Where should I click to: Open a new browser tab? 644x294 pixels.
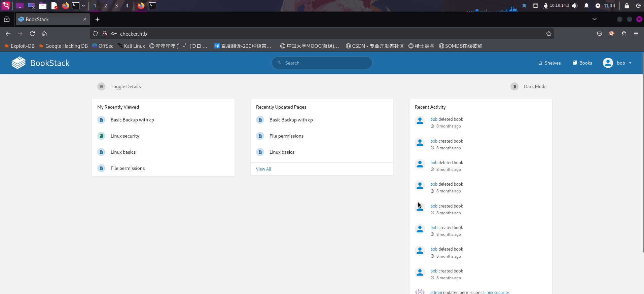[x=97, y=20]
